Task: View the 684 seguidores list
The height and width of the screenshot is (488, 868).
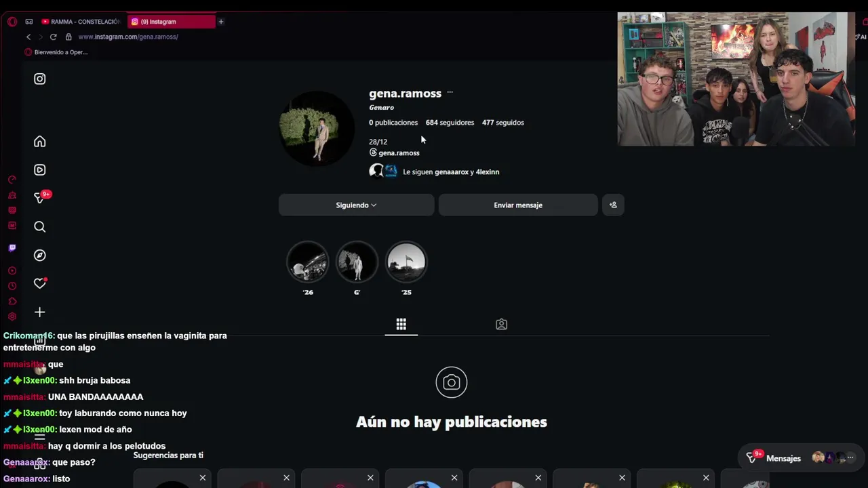Action: click(450, 123)
